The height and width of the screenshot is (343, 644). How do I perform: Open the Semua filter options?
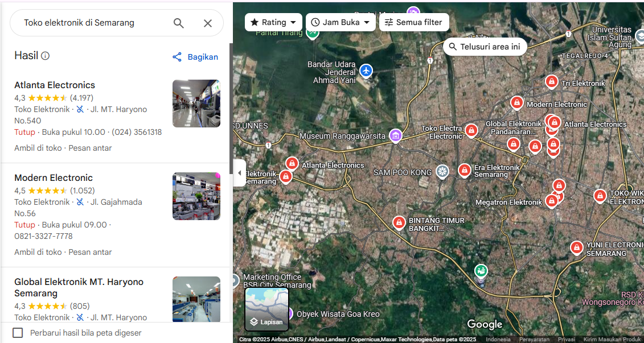(414, 22)
